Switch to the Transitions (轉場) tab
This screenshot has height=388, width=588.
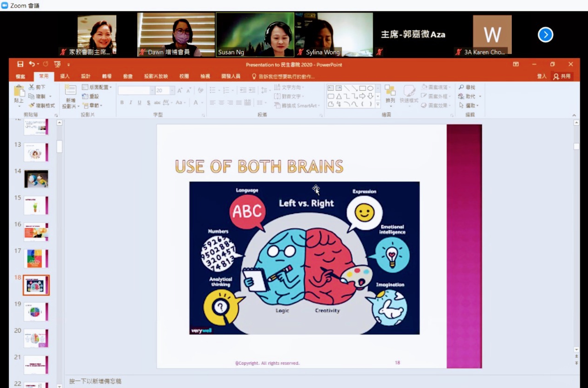107,76
